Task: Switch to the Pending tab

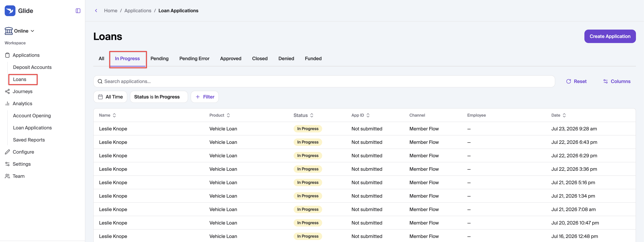Action: (x=159, y=58)
